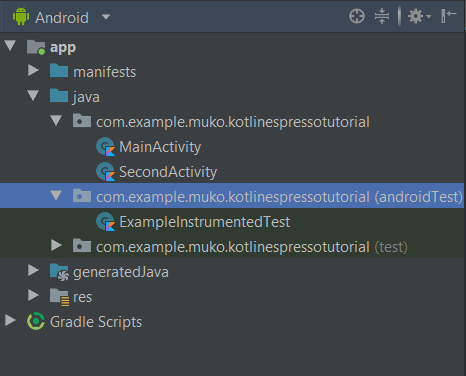
Task: Select the ExampleInstrumentedTest file
Action: pos(204,222)
